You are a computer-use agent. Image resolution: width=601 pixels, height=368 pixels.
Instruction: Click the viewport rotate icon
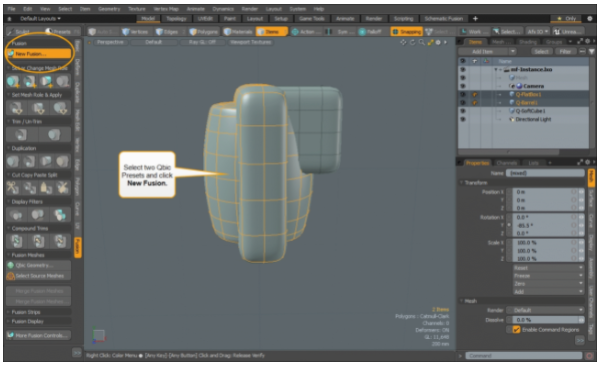click(x=412, y=43)
